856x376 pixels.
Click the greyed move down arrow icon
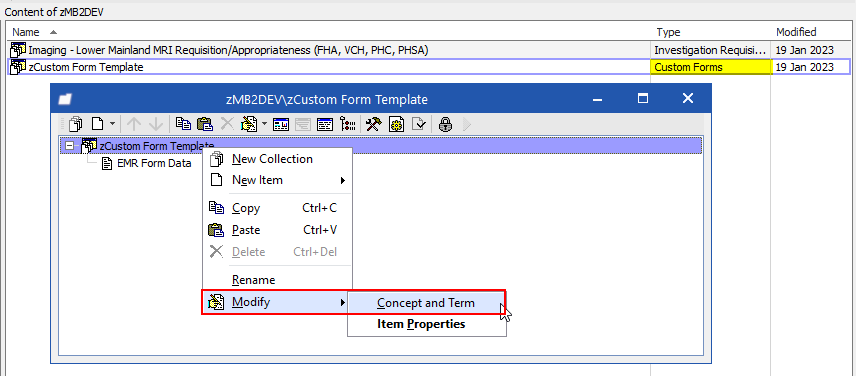(x=155, y=124)
